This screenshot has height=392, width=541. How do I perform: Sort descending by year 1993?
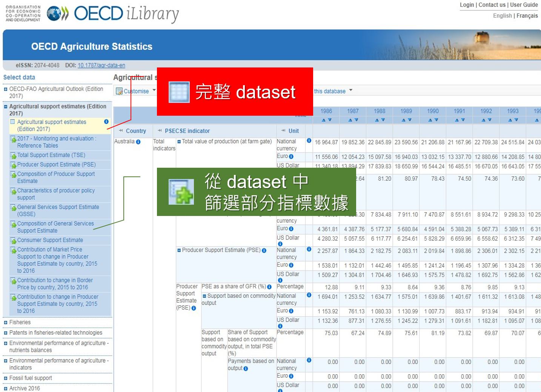[x=516, y=120]
